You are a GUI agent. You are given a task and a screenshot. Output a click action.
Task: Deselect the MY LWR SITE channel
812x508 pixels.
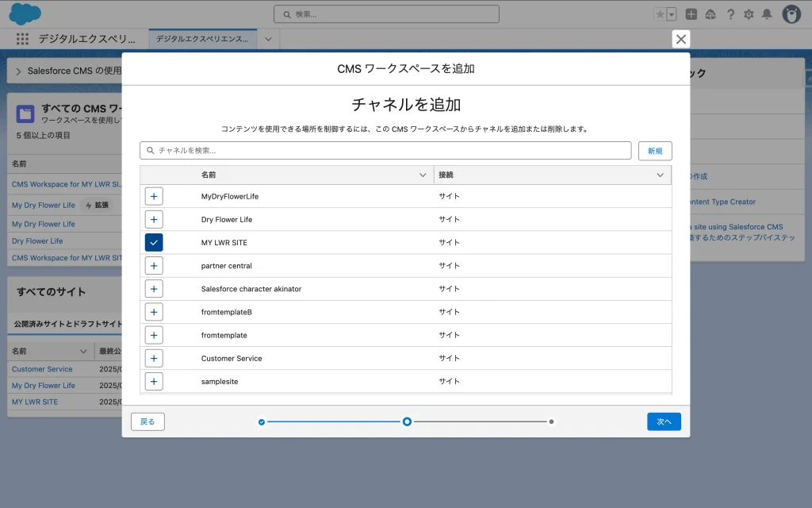tap(154, 243)
